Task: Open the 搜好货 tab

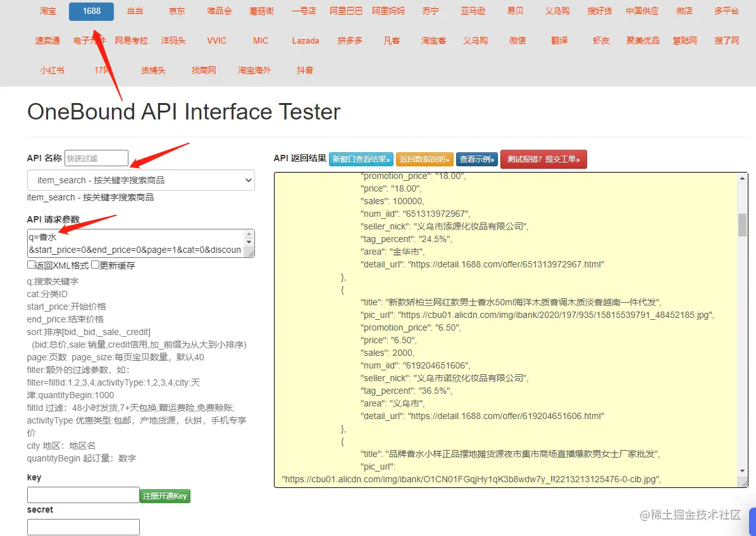Action: [600, 11]
